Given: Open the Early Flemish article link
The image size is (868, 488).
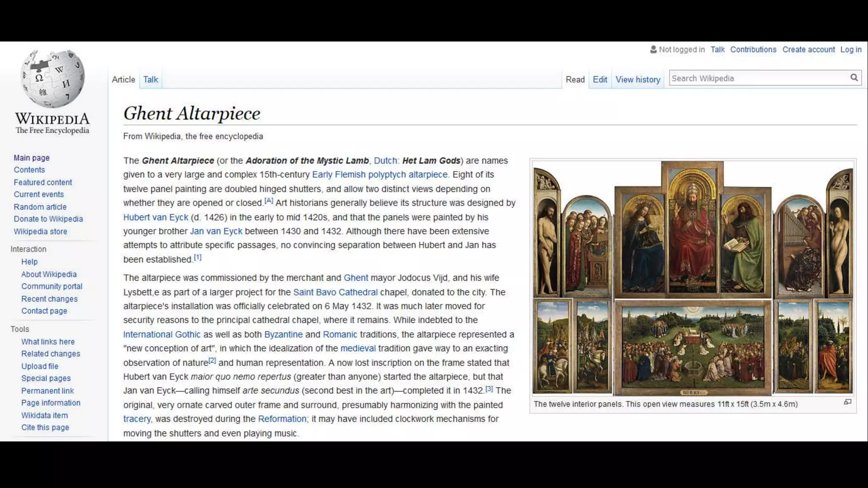Looking at the screenshot, I should tap(338, 175).
